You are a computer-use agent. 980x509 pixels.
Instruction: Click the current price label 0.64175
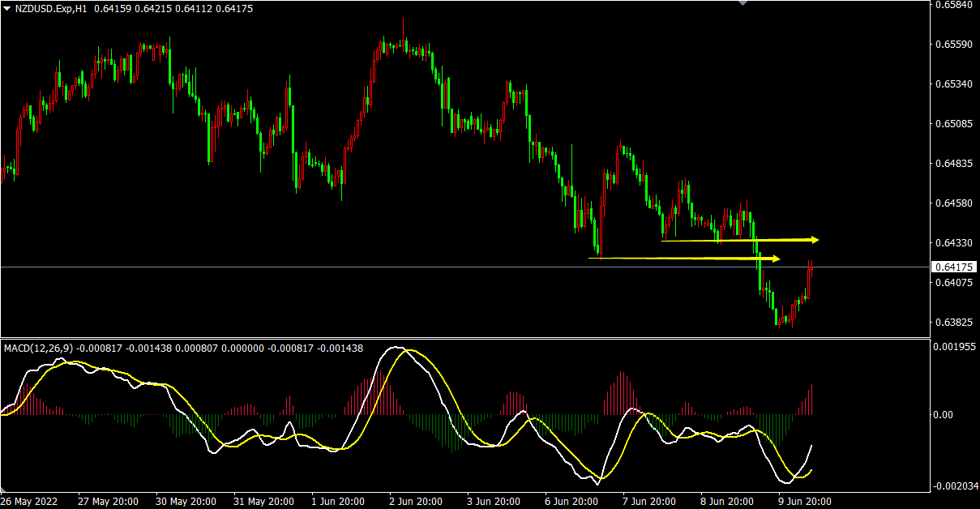click(x=955, y=267)
